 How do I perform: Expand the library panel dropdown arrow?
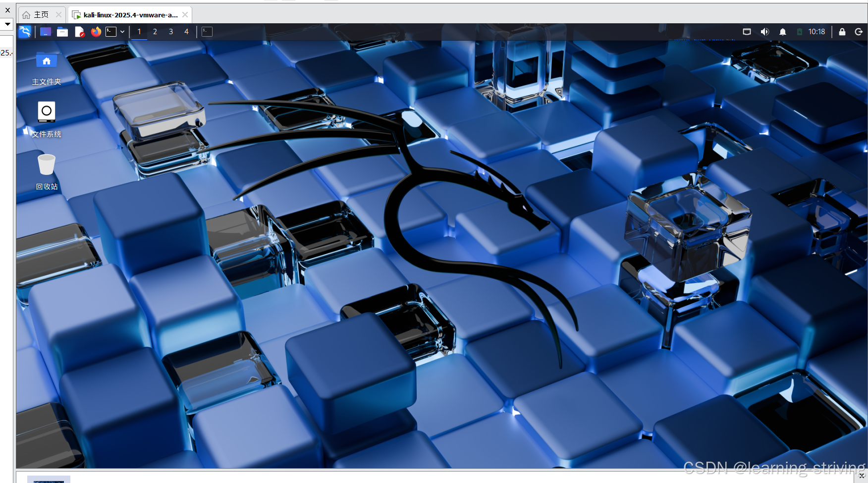pyautogui.click(x=7, y=24)
